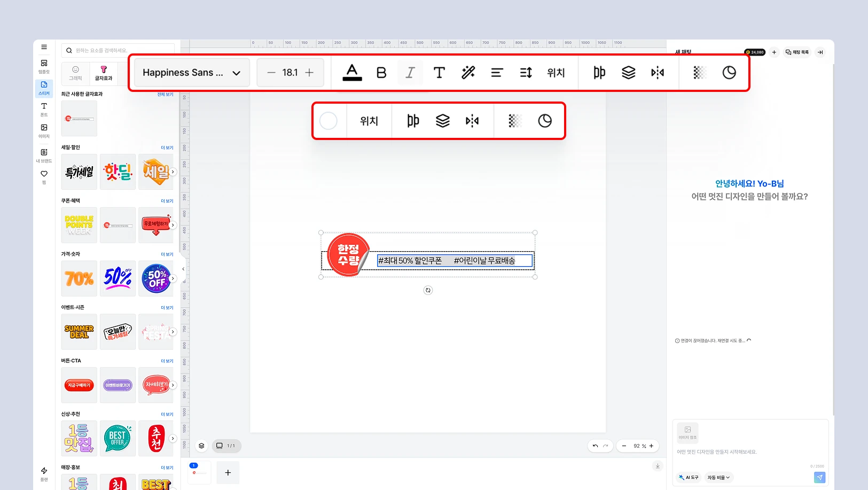Open layer order in the color-circle toolbar
868x490 pixels.
[443, 121]
